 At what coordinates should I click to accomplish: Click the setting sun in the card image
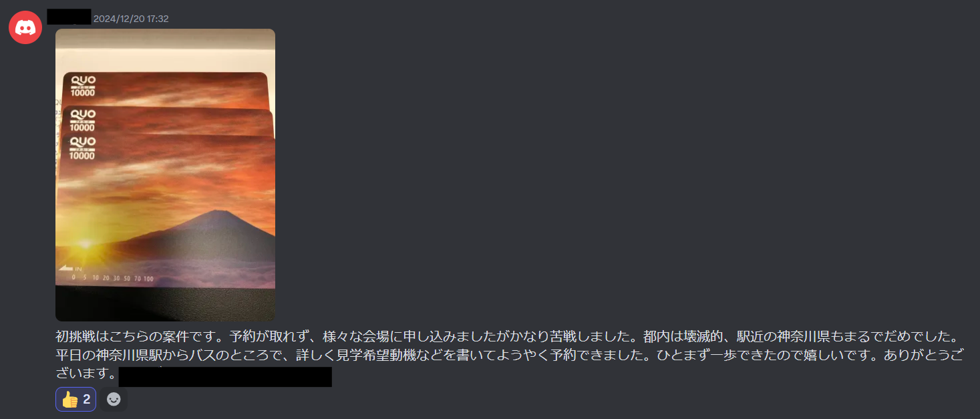point(86,244)
